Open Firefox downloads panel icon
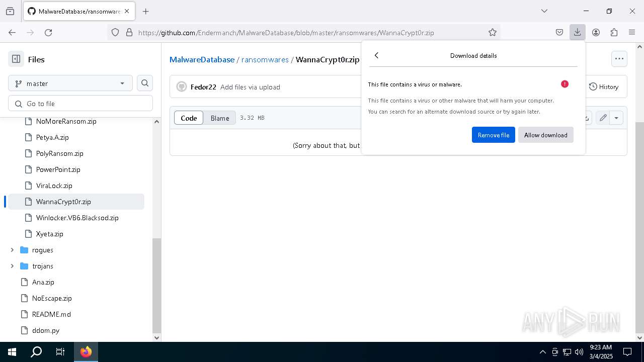 (577, 32)
